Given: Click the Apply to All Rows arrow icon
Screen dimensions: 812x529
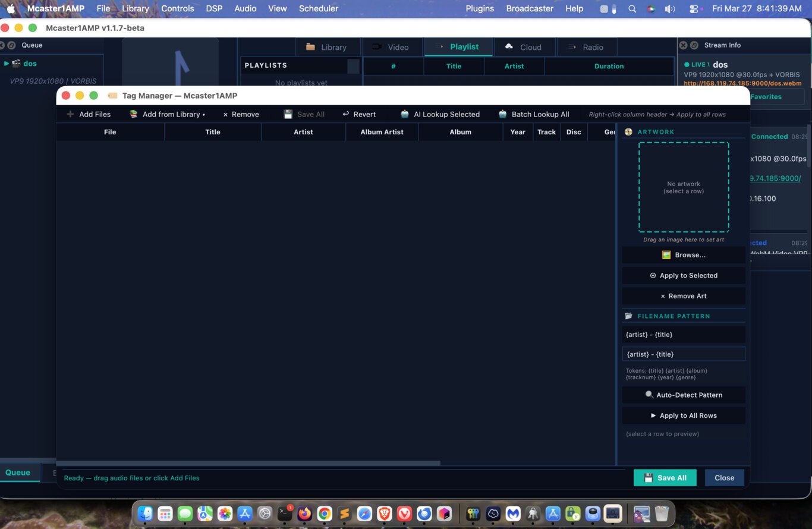Looking at the screenshot, I should click(653, 415).
